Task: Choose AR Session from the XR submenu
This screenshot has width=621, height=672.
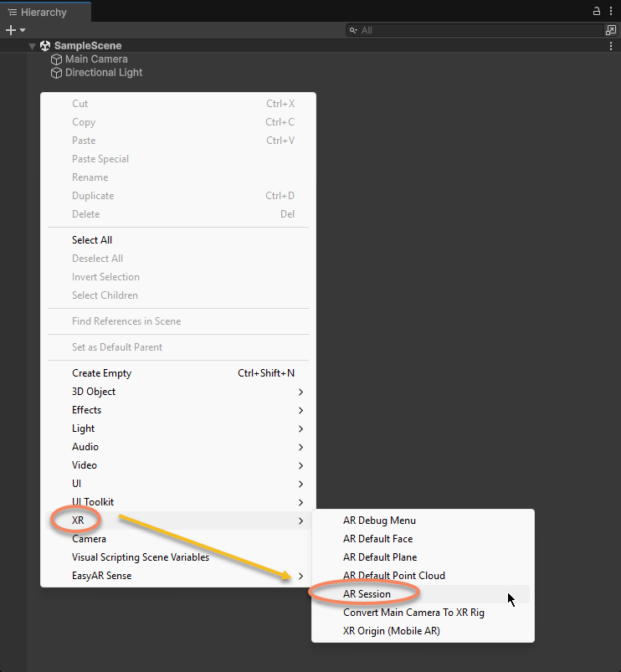Action: tap(367, 594)
